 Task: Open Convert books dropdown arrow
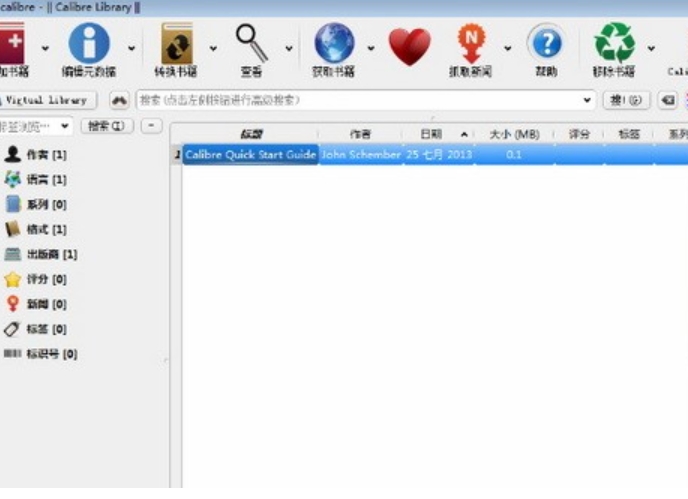[x=213, y=48]
